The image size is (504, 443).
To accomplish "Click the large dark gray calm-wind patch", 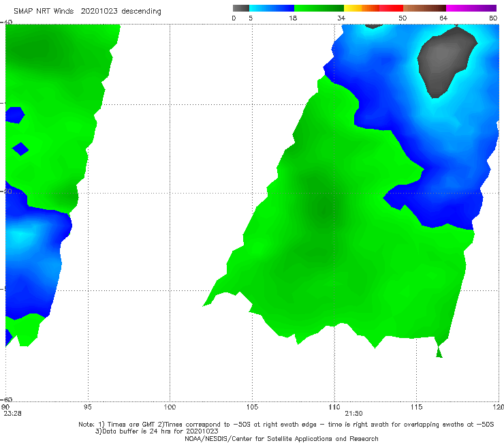I will point(445,61).
